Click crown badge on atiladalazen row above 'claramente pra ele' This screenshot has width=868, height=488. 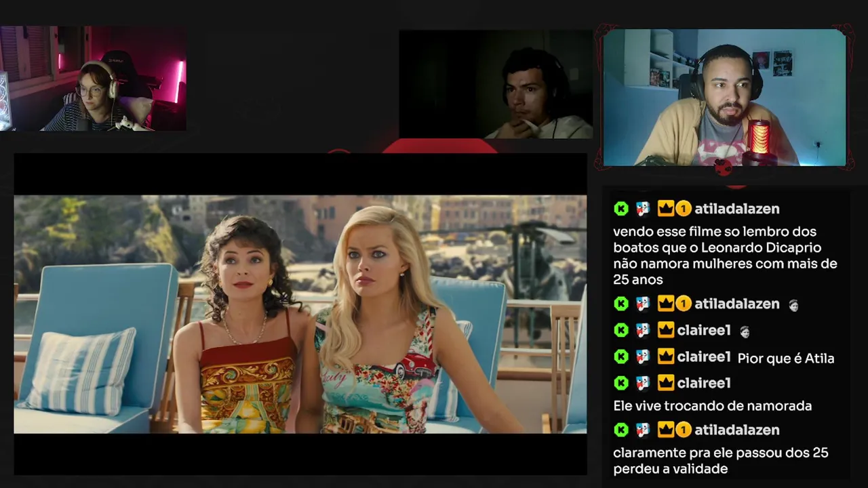pyautogui.click(x=666, y=430)
